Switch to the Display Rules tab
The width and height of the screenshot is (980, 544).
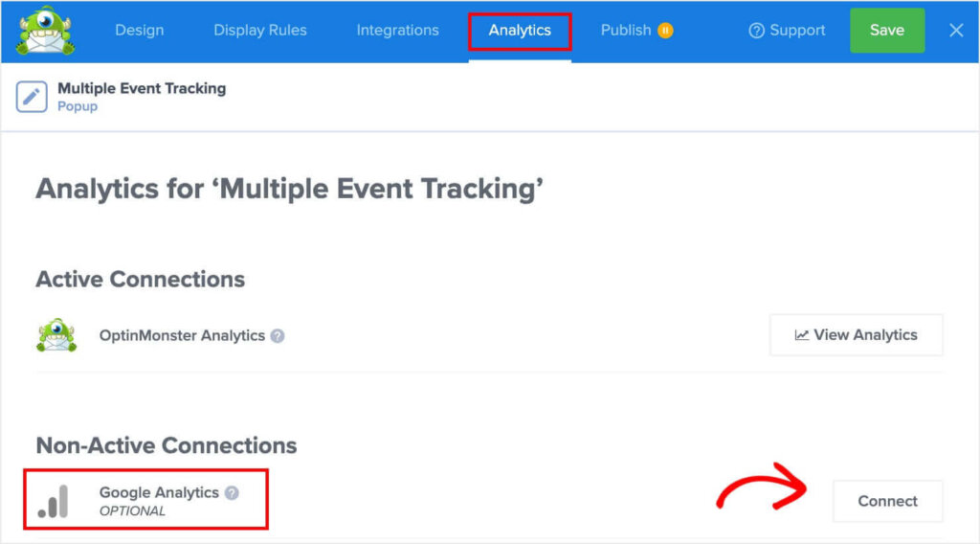pos(260,31)
